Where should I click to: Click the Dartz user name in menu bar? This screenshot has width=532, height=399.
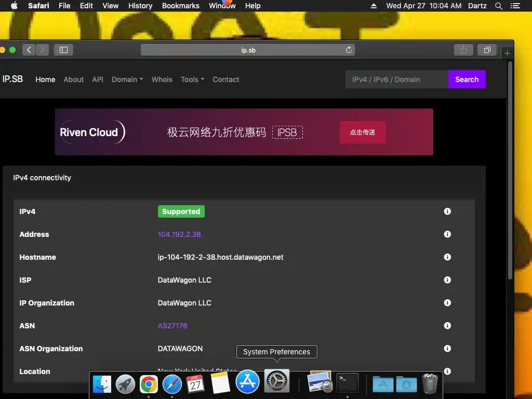477,6
